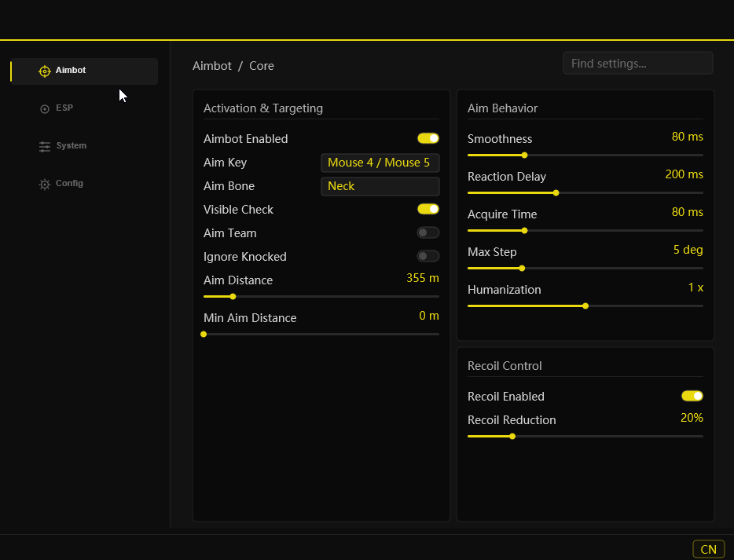Click Aimbot in the breadcrumb path
Image resolution: width=734 pixels, height=560 pixels.
tap(212, 66)
